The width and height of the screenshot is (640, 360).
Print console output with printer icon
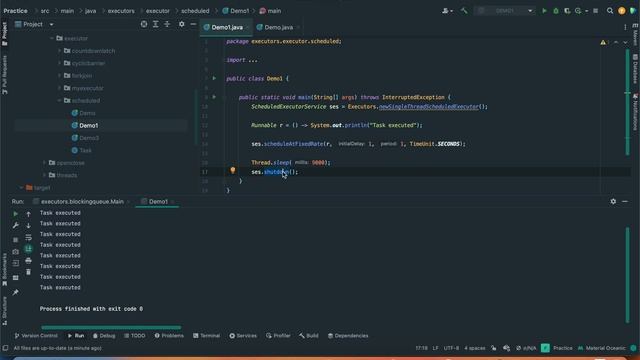29,260
